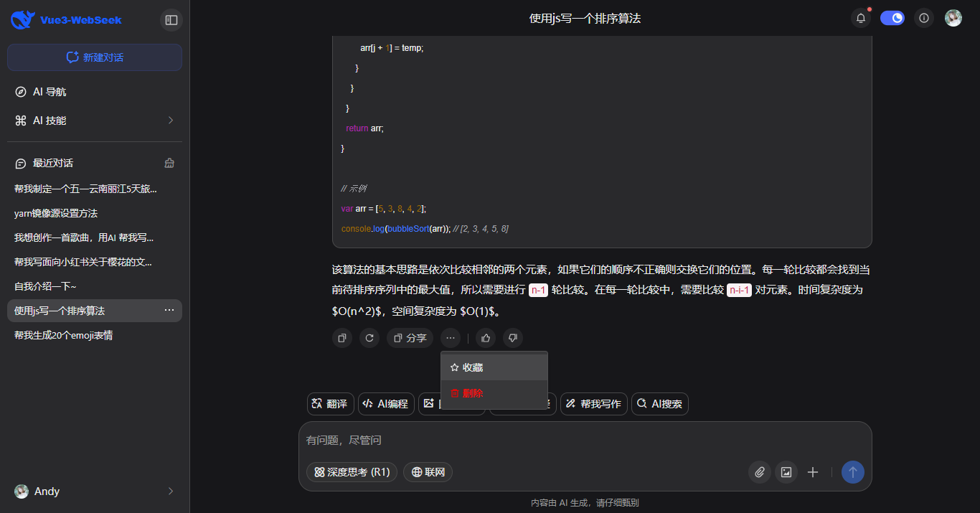The width and height of the screenshot is (980, 513).
Task: Open the info icon in the top bar
Action: (x=923, y=18)
